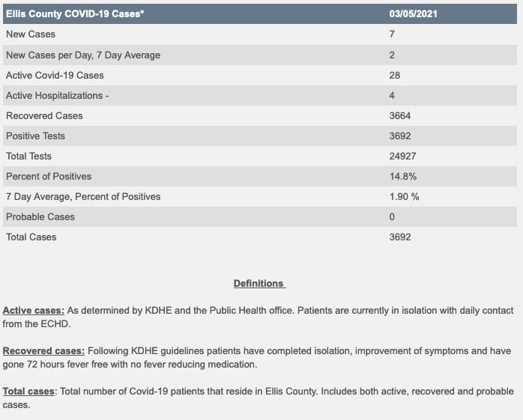Select the New Cases row label
The width and height of the screenshot is (523, 420).
pos(31,34)
